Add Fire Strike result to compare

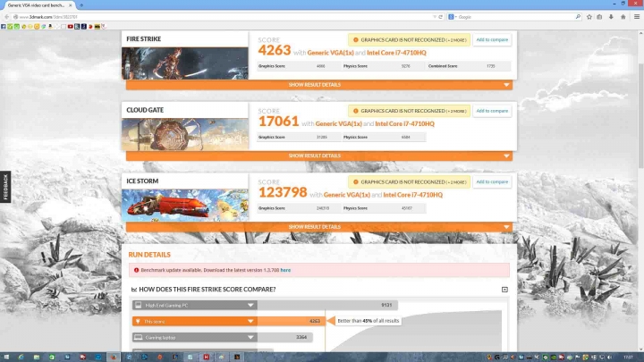(x=492, y=40)
